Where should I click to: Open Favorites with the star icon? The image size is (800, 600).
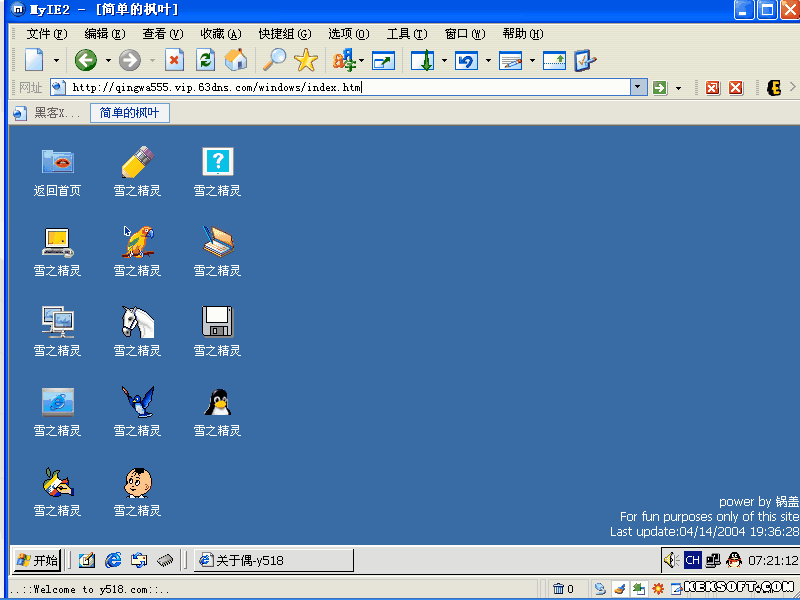click(306, 60)
